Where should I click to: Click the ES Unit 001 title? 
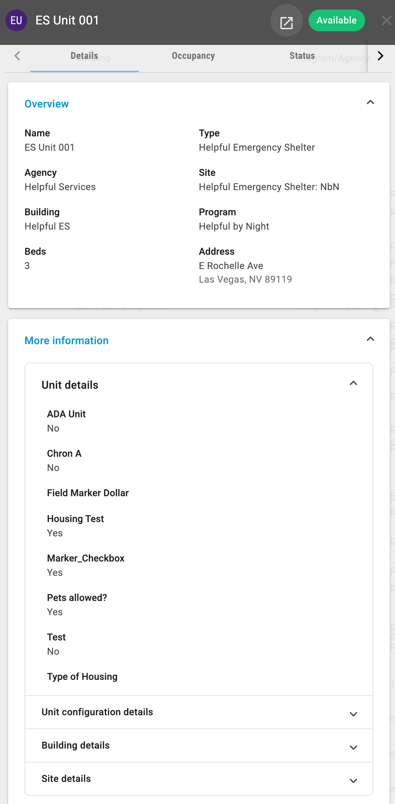[67, 21]
